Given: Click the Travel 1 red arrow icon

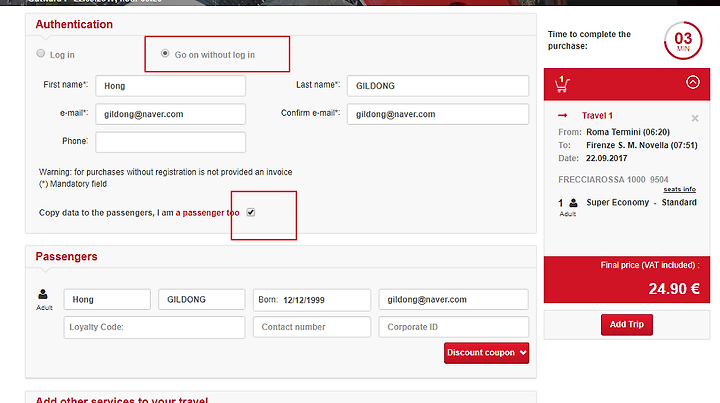Looking at the screenshot, I should [562, 115].
